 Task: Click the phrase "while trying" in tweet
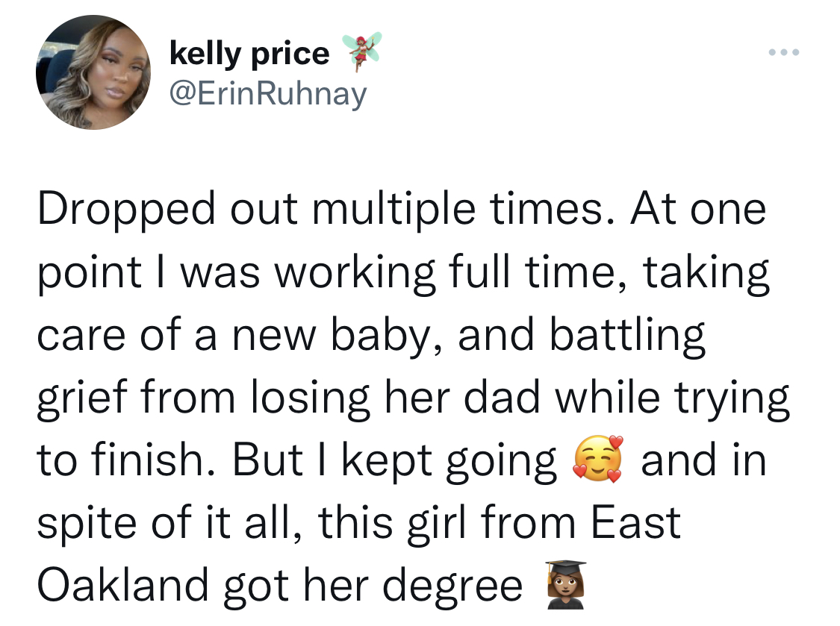[672, 398]
